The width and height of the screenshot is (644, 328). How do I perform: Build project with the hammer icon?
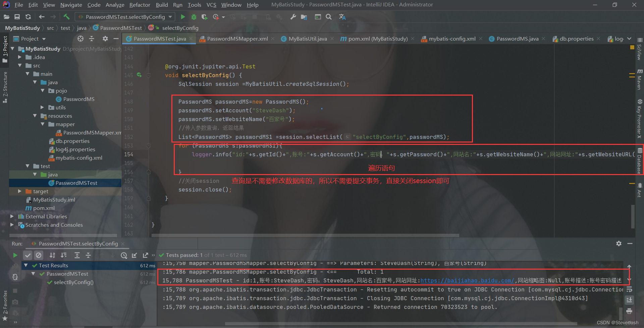(x=66, y=17)
